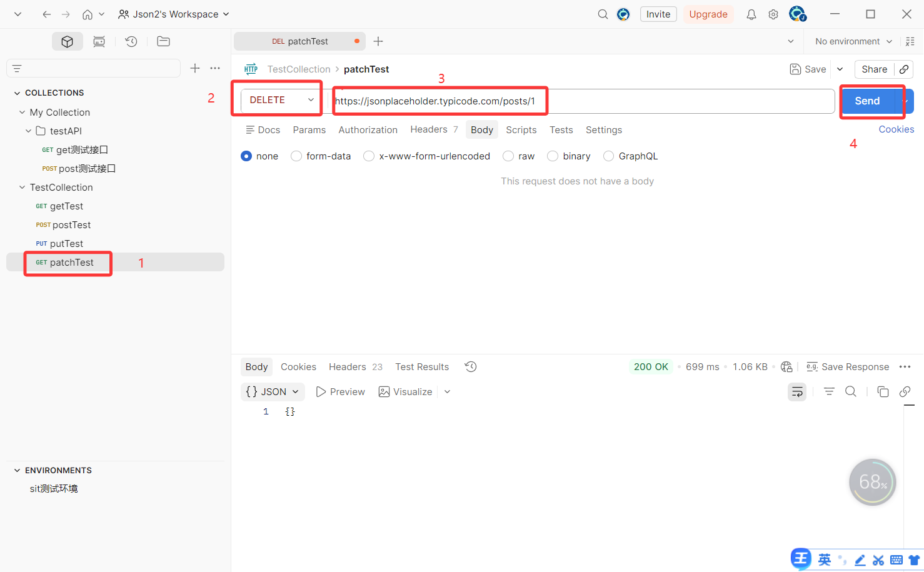Image resolution: width=924 pixels, height=572 pixels.
Task: Select the raw body option
Action: point(508,156)
